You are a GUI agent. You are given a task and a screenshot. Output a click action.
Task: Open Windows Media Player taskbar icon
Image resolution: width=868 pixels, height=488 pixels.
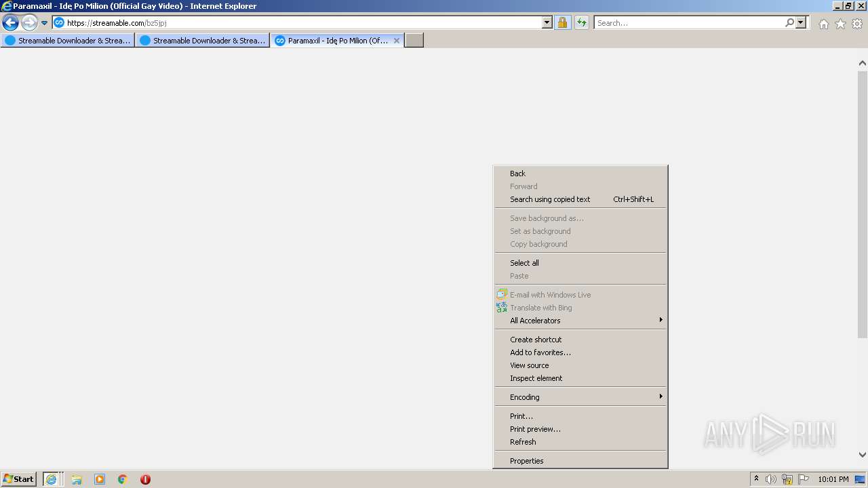point(100,479)
